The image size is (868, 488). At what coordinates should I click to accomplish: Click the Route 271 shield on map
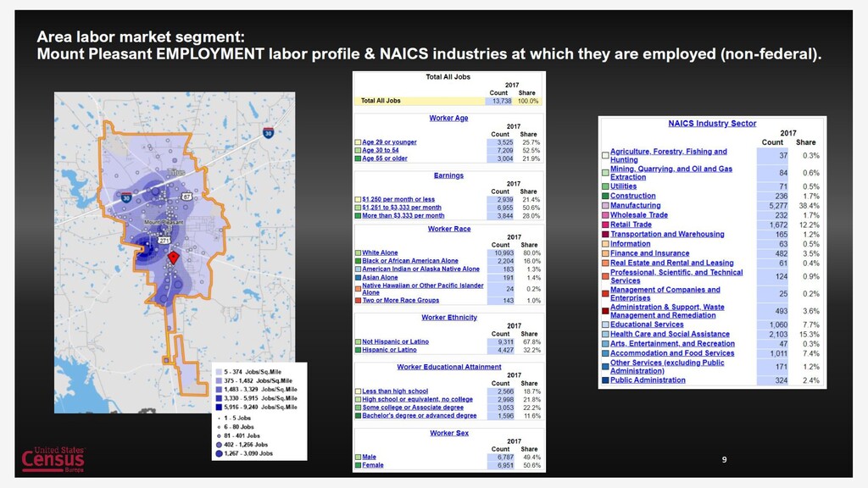(164, 240)
